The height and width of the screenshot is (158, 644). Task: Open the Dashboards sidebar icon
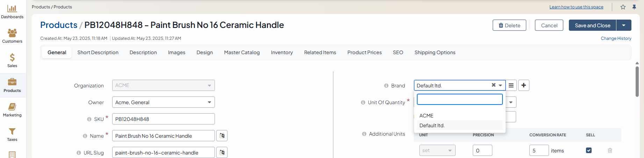click(x=12, y=9)
